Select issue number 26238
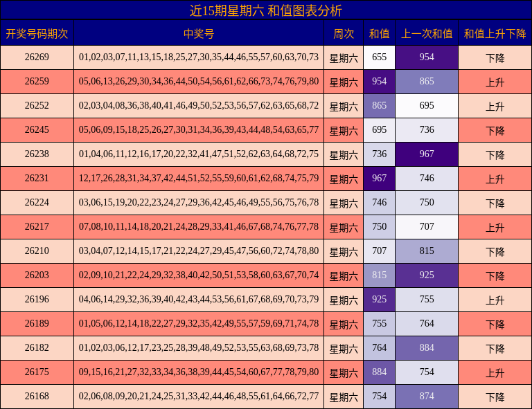The image size is (532, 409). [x=37, y=154]
